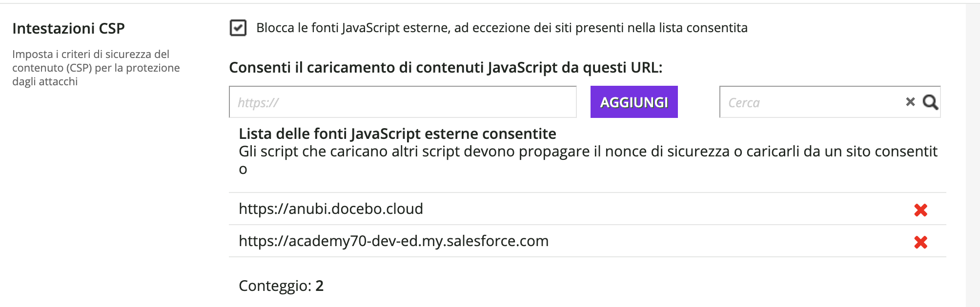980x307 pixels.
Task: Click the 'Intestazioni CSP' section heading
Action: [x=68, y=29]
